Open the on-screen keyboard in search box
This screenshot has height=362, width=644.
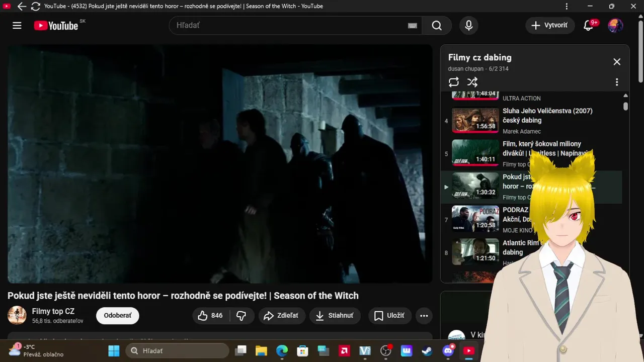(413, 26)
